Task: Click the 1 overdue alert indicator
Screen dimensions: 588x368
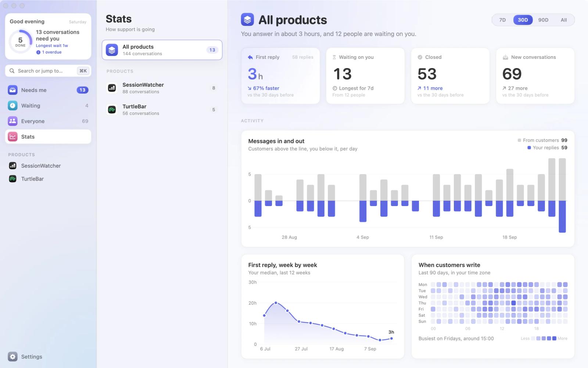Action: point(49,52)
